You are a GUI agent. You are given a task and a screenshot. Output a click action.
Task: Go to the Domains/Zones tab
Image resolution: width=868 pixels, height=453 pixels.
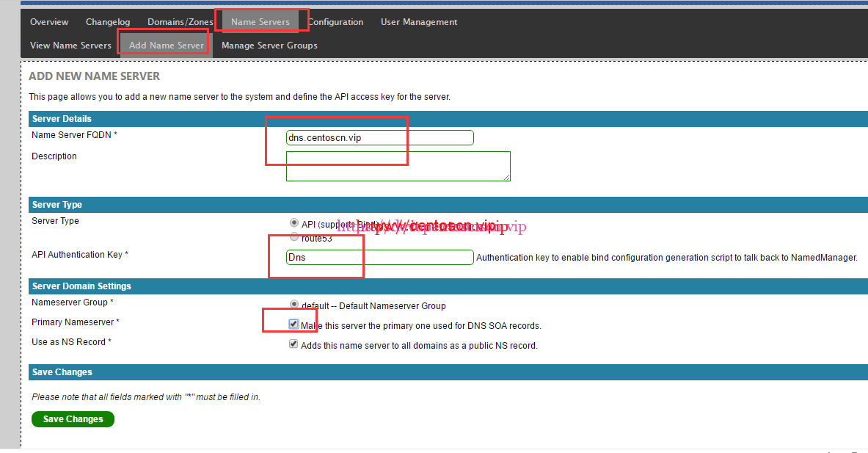tap(180, 22)
